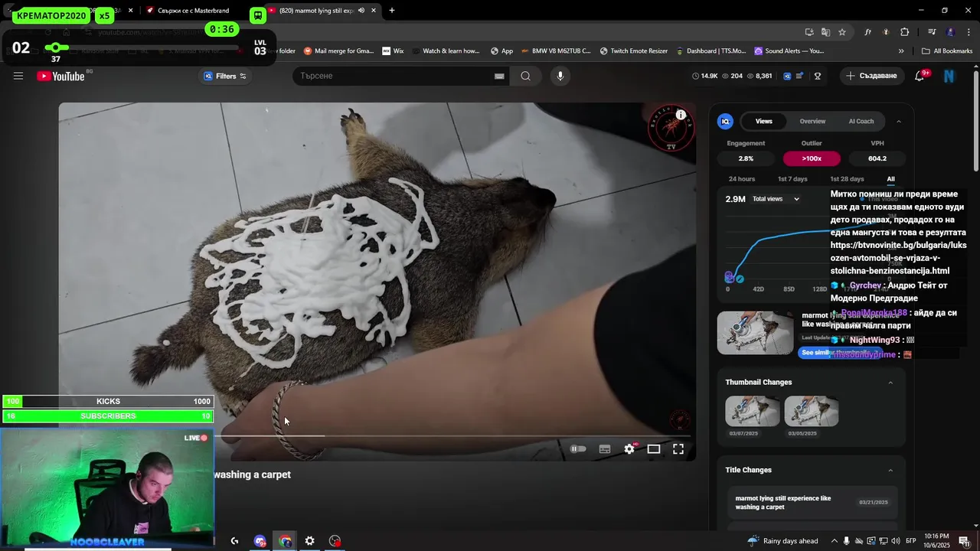
Task: Click the video info card icon
Action: [x=681, y=115]
